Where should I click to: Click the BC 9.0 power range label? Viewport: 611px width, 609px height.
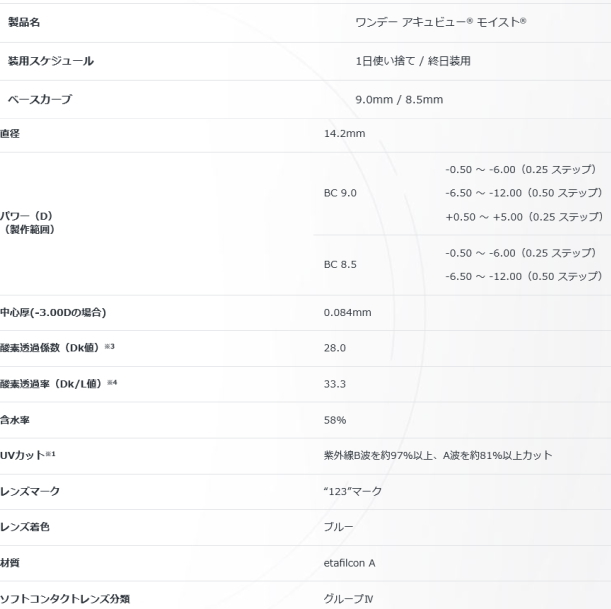pyautogui.click(x=341, y=191)
